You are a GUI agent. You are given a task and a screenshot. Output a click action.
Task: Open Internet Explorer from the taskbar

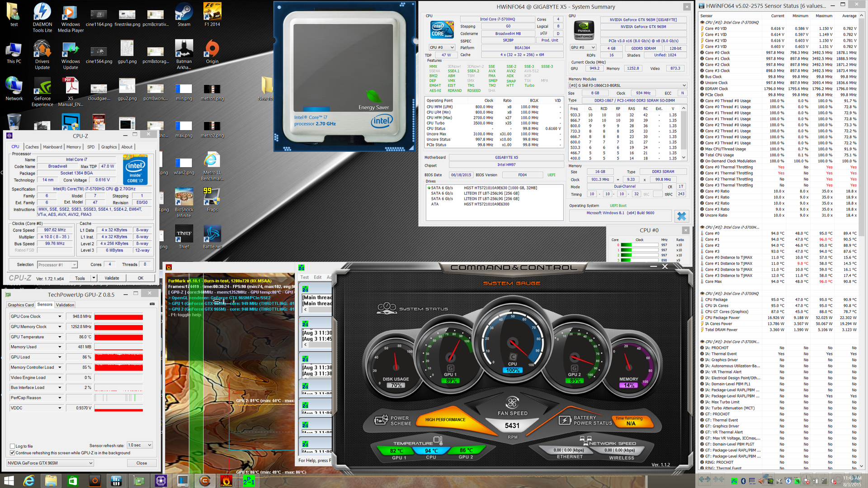pyautogui.click(x=29, y=480)
